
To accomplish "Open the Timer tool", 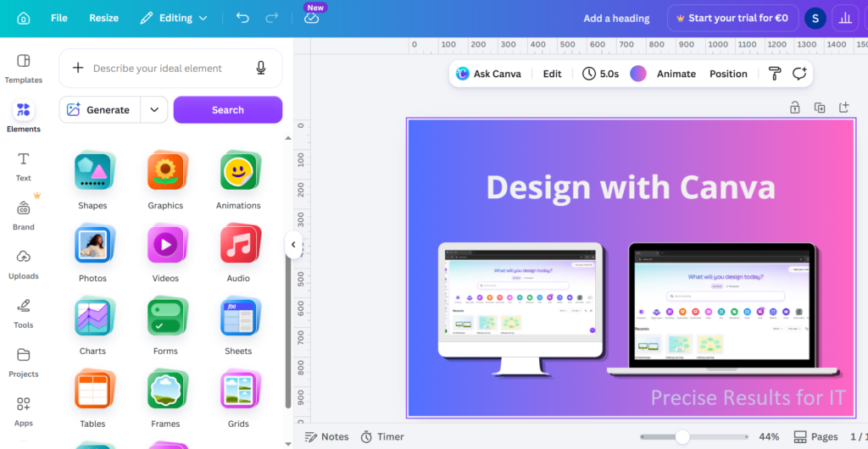I will 382,437.
